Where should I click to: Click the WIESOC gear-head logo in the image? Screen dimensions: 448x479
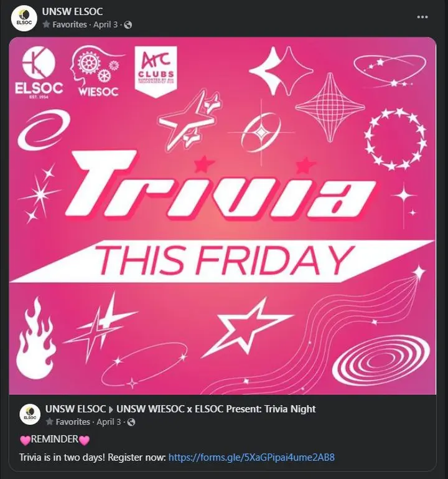(x=96, y=73)
